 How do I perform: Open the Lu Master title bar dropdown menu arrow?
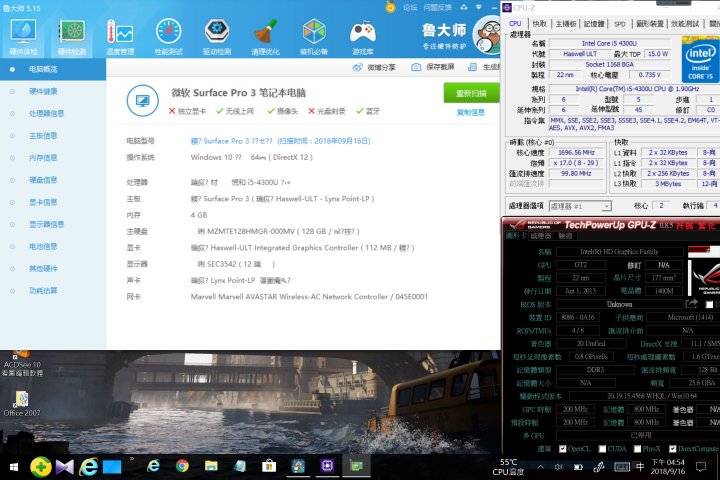coord(479,7)
